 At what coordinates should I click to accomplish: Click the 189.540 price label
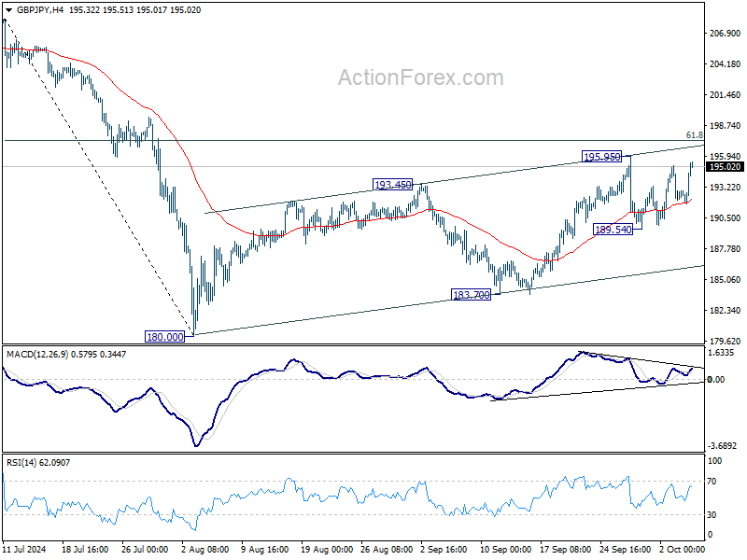tap(613, 230)
